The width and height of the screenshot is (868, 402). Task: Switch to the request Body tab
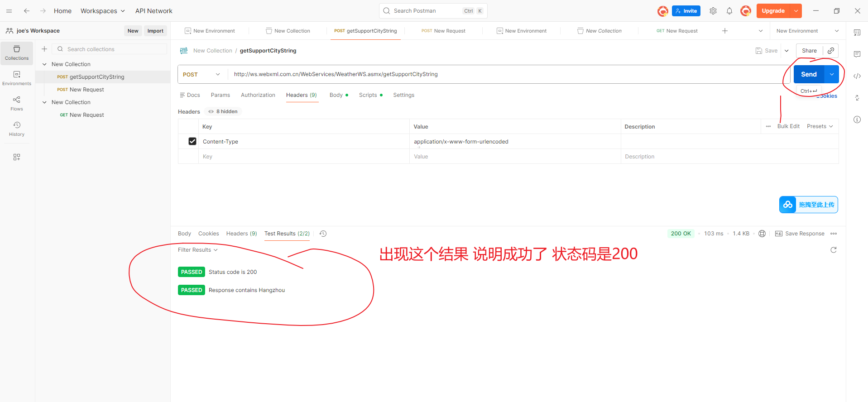point(339,95)
